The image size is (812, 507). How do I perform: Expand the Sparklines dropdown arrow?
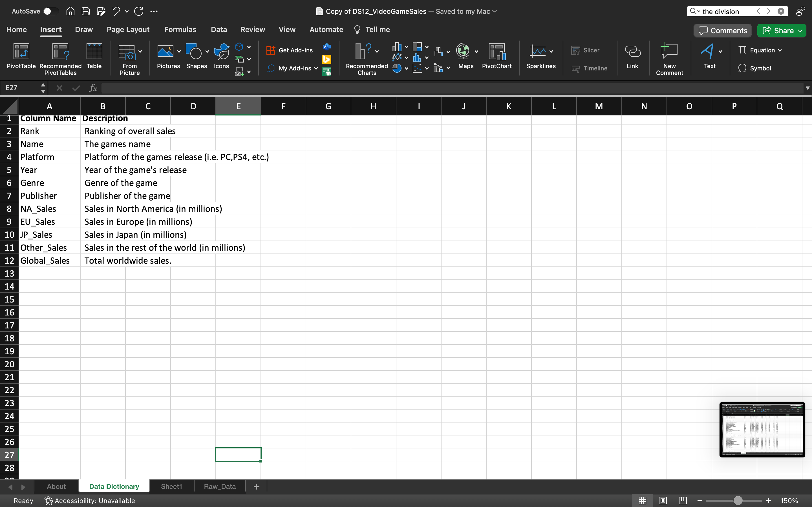pyautogui.click(x=551, y=51)
